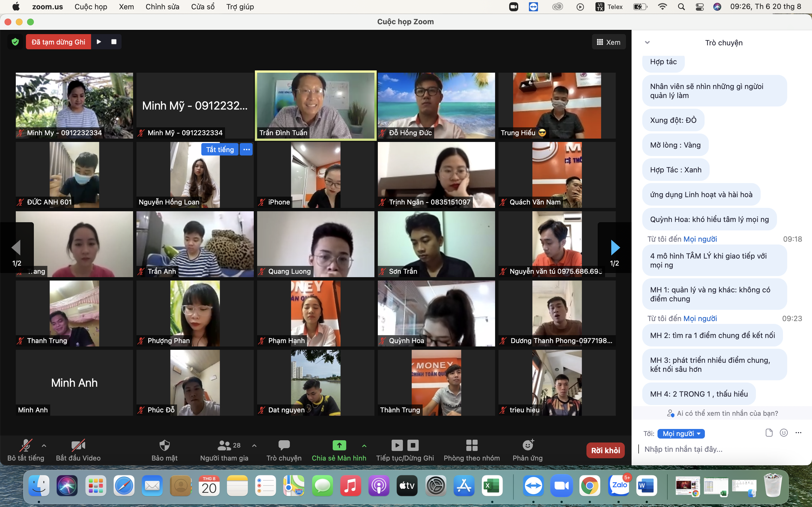Collapse chat panel using the chevron
Viewport: 812px width, 507px height.
(647, 43)
